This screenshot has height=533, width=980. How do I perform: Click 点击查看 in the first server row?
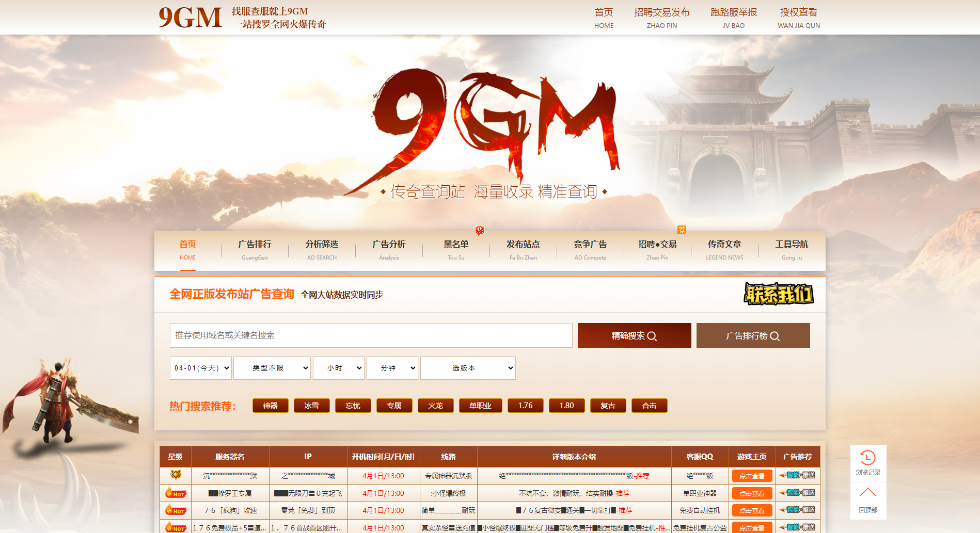click(x=752, y=475)
